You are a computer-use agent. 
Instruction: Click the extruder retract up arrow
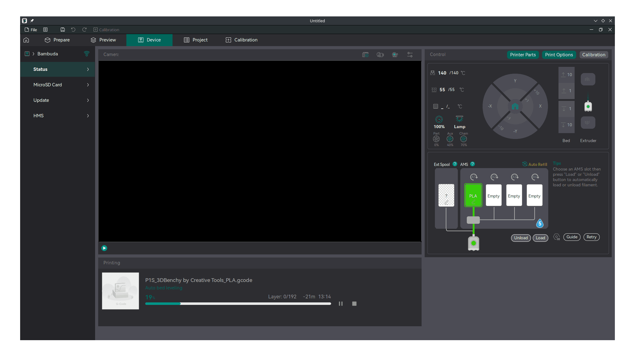click(588, 80)
